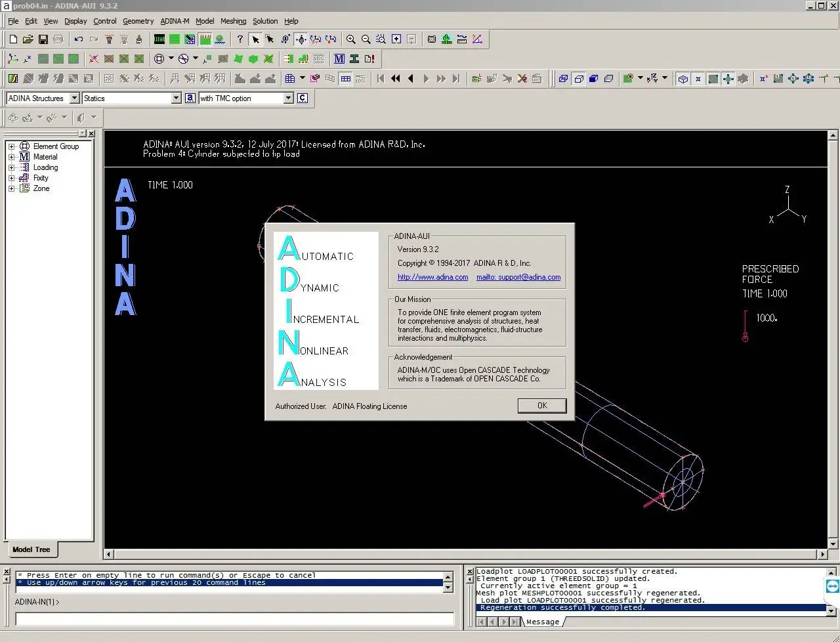Click the Element Groups table icon

click(x=290, y=79)
